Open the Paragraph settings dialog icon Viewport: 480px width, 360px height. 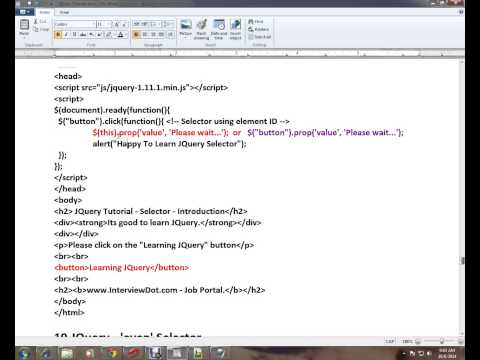coord(170,34)
